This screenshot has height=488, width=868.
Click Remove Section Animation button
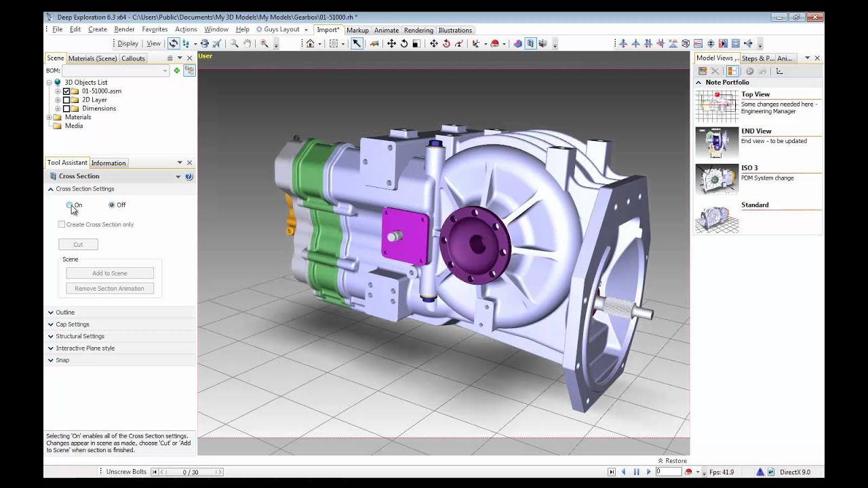[110, 289]
